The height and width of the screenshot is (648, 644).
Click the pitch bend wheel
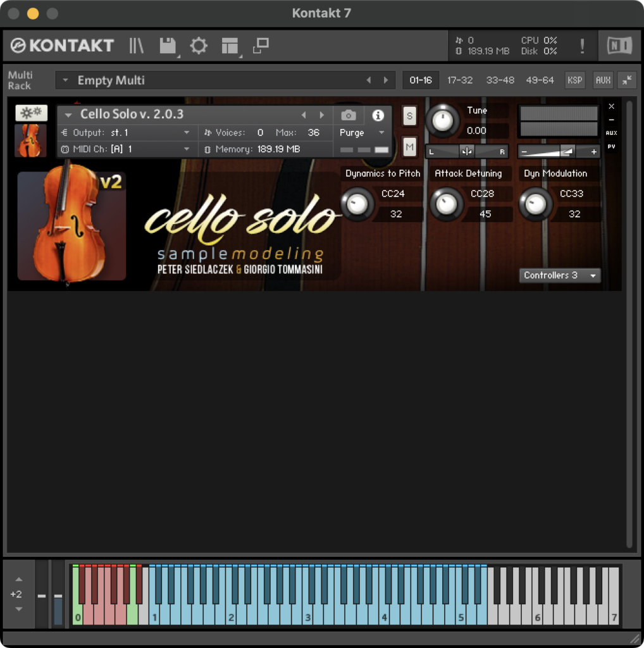[42, 595]
